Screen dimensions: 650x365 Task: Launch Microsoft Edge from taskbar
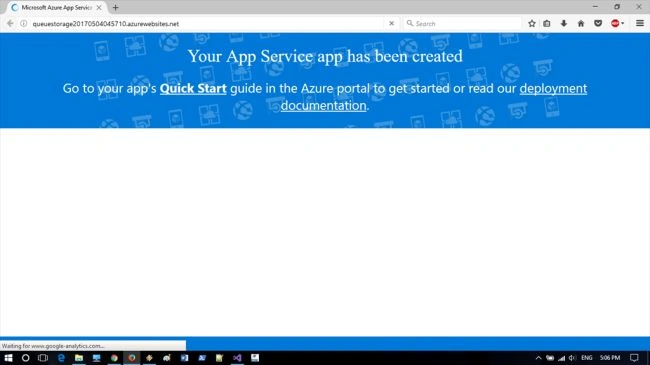point(61,358)
